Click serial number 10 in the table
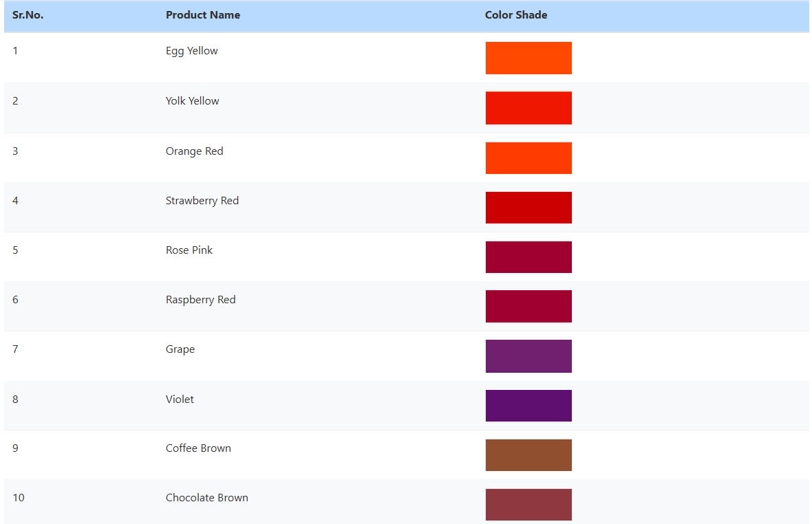This screenshot has width=812, height=524. (19, 498)
